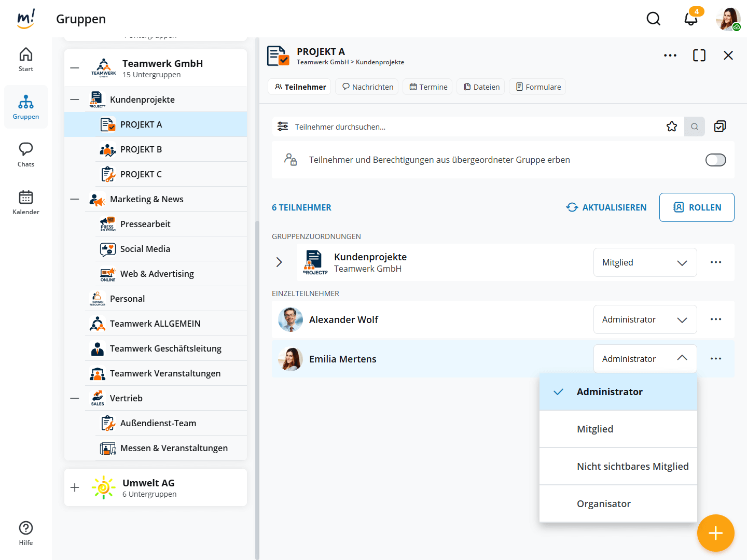Switch to the Nachrichten tab
The height and width of the screenshot is (560, 747).
367,87
